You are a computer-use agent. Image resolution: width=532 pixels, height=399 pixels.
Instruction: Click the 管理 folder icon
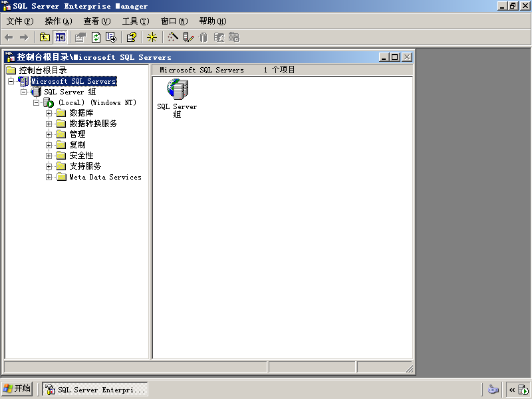click(61, 134)
